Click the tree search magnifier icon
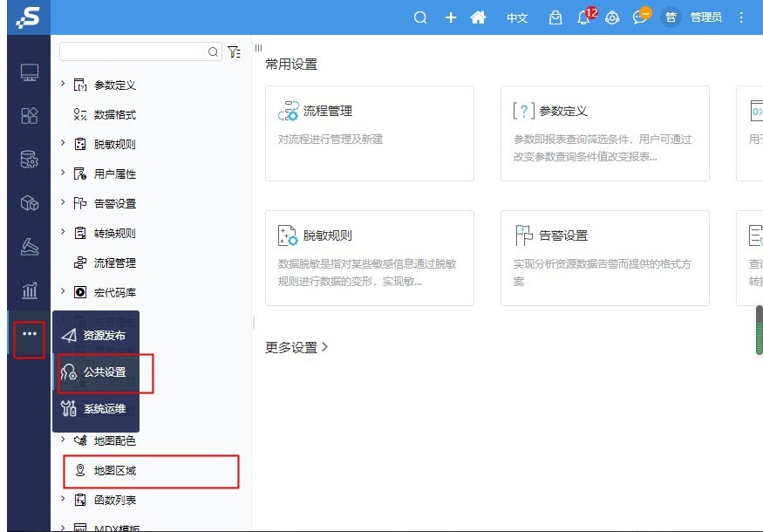Viewport: 763px width, 532px height. pos(213,51)
